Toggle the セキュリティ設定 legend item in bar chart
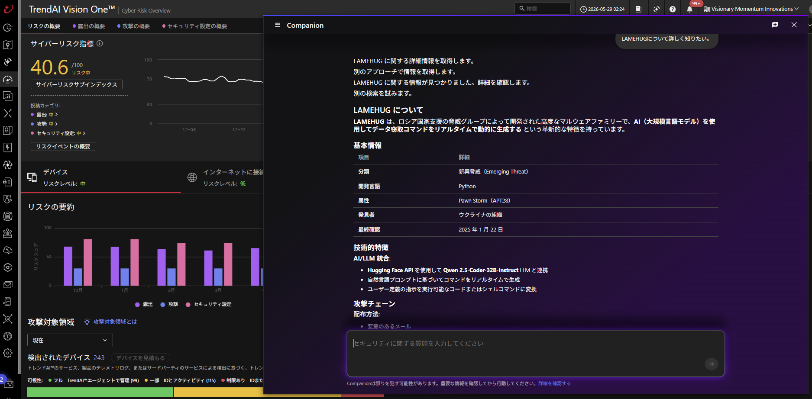The image size is (812, 399). (x=209, y=304)
